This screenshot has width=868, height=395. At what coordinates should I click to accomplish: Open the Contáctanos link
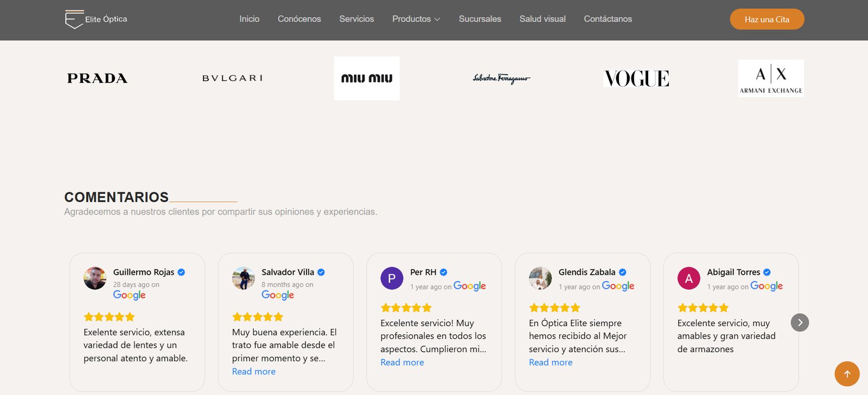[608, 19]
